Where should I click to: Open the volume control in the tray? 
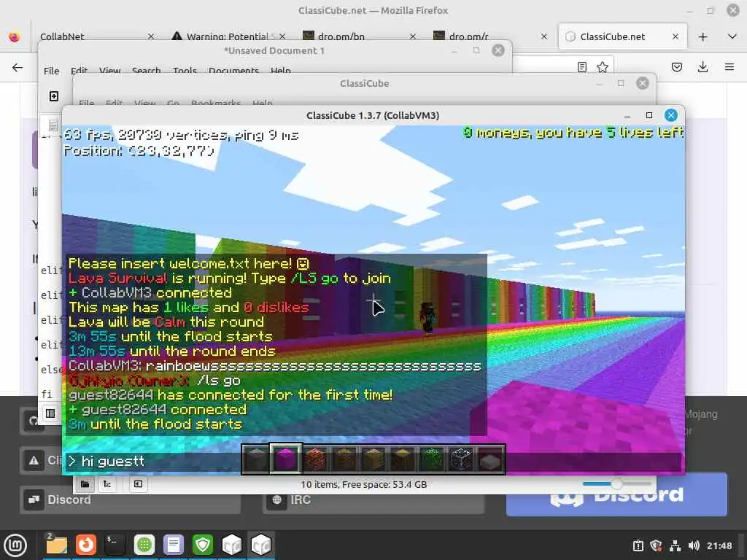coord(694,545)
